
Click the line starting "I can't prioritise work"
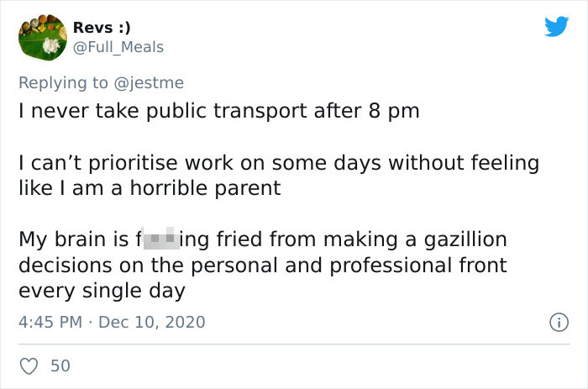pos(278,162)
